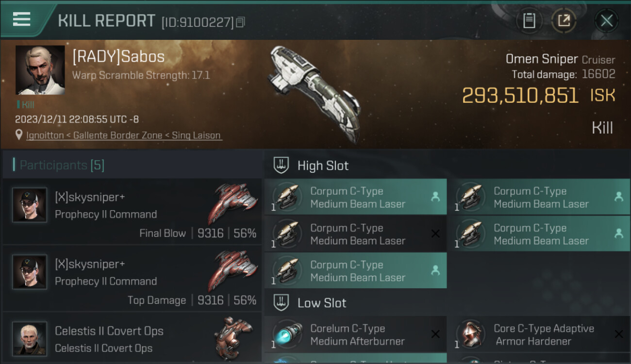Viewport: 631px width, 364px height.
Task: Select the Participants [5] tab
Action: coord(62,165)
